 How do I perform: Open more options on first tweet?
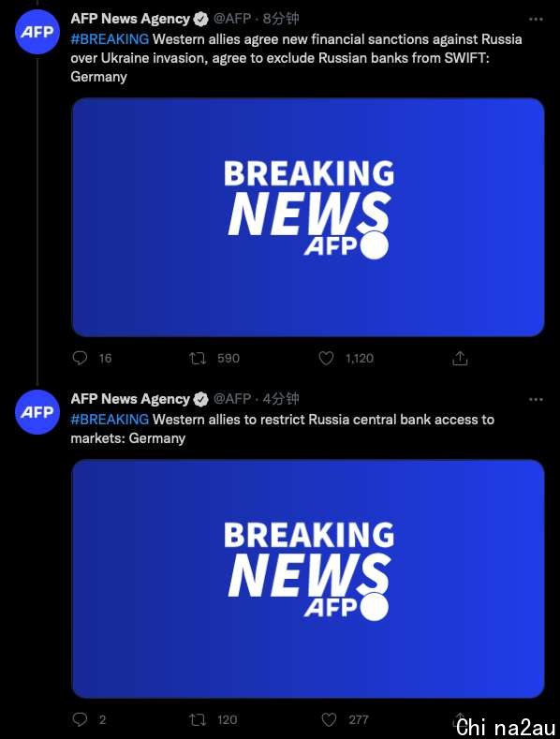(x=536, y=19)
